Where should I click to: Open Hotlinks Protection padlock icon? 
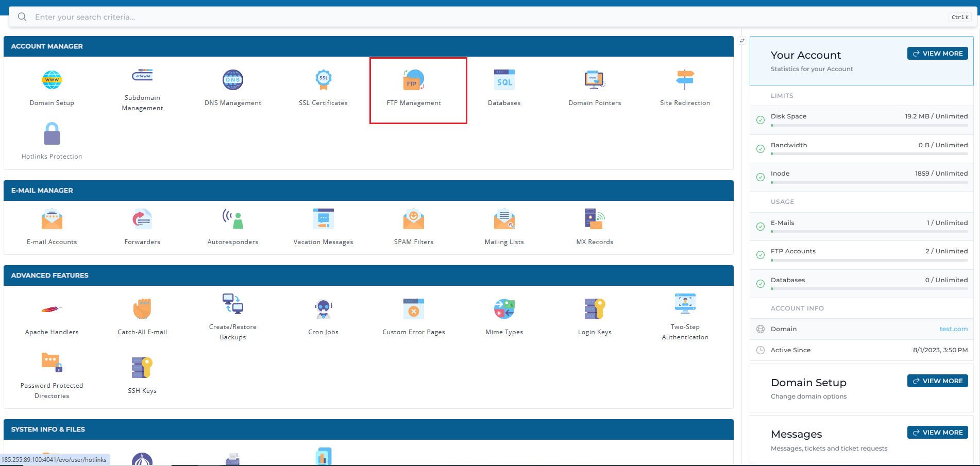click(x=52, y=134)
